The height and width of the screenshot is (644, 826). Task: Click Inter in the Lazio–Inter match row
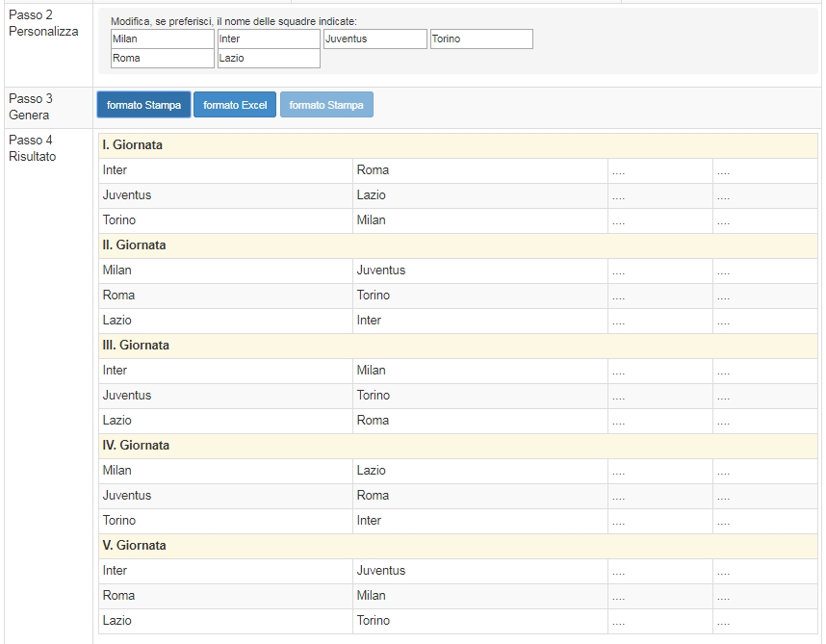pyautogui.click(x=369, y=321)
